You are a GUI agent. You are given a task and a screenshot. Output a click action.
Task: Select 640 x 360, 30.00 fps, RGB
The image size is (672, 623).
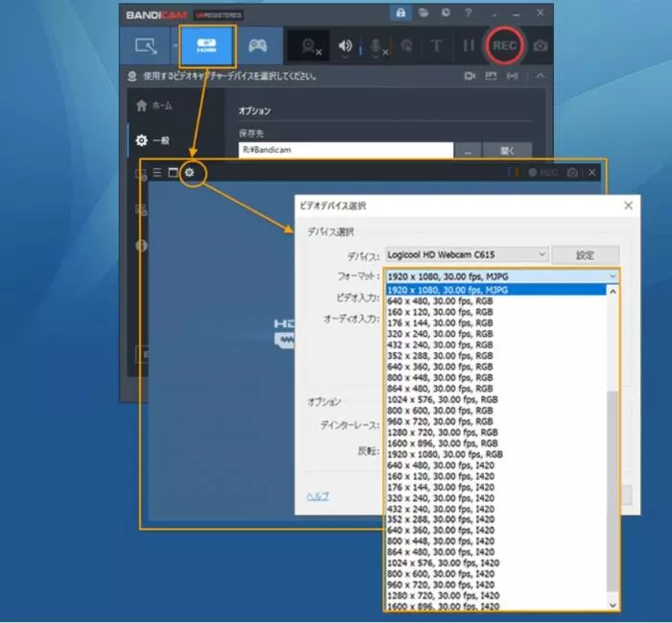point(496,367)
